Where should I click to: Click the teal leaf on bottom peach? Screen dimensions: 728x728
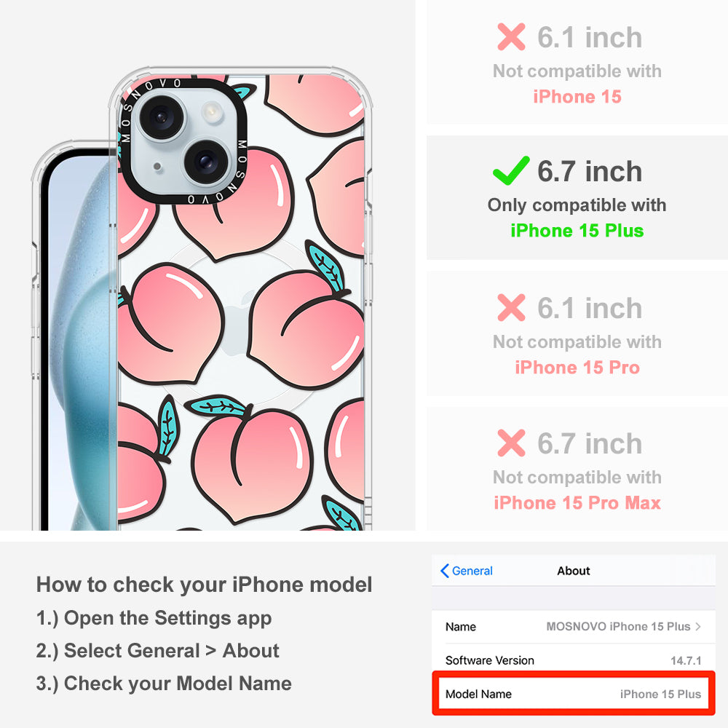[x=217, y=405]
